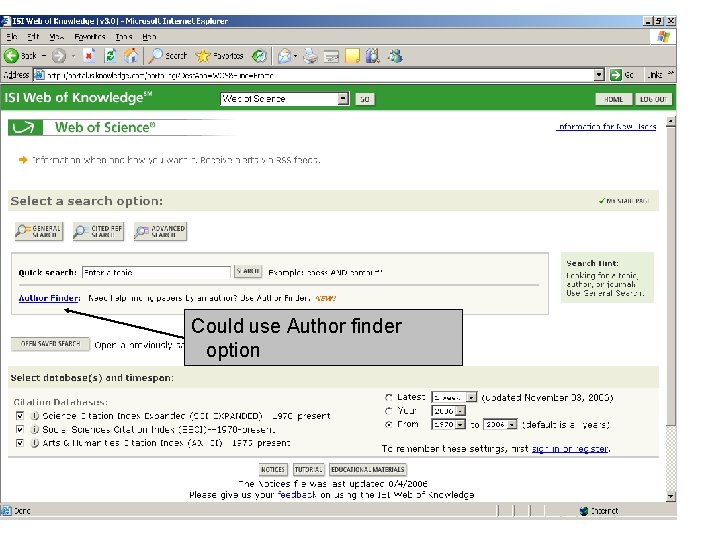Open General Search option
Image resolution: width=720 pixels, height=540 pixels.
pyautogui.click(x=39, y=231)
